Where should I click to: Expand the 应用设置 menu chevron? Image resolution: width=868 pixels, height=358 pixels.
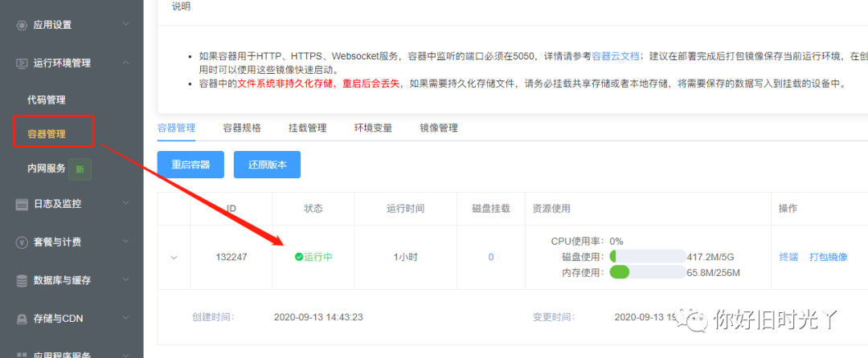click(125, 24)
